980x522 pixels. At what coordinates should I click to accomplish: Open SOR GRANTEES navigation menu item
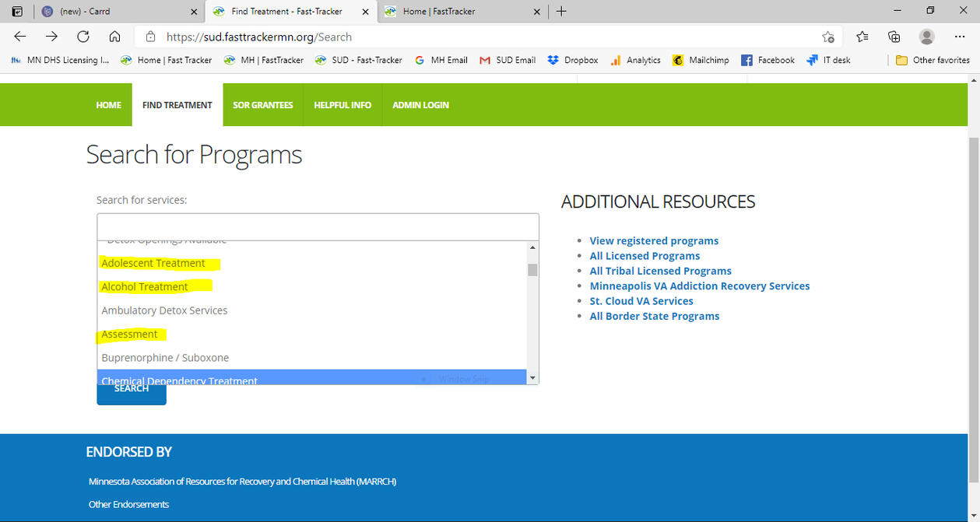point(263,105)
